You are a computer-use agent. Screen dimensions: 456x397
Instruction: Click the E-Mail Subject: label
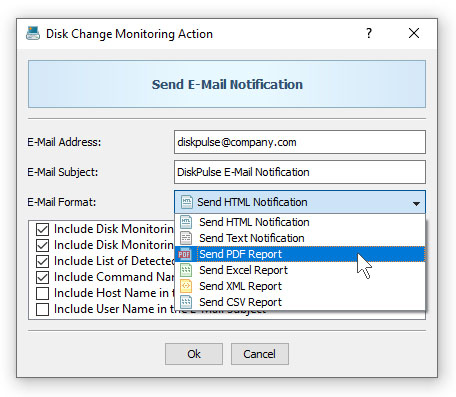(63, 172)
